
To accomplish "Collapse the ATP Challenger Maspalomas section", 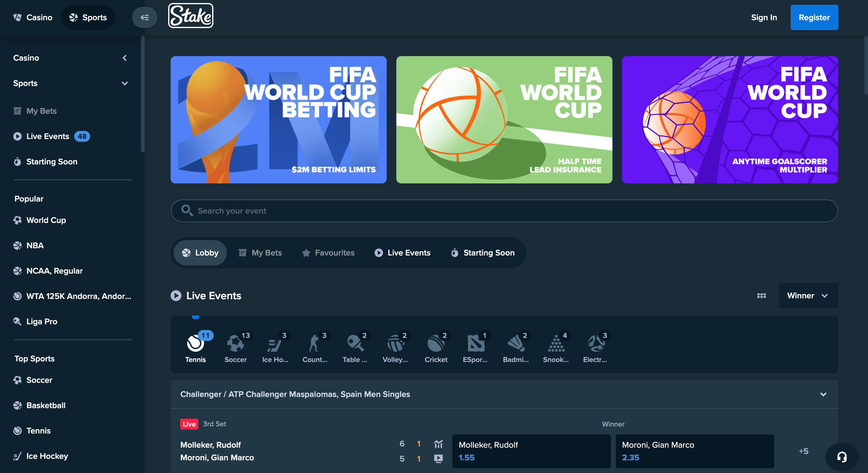I will [823, 394].
